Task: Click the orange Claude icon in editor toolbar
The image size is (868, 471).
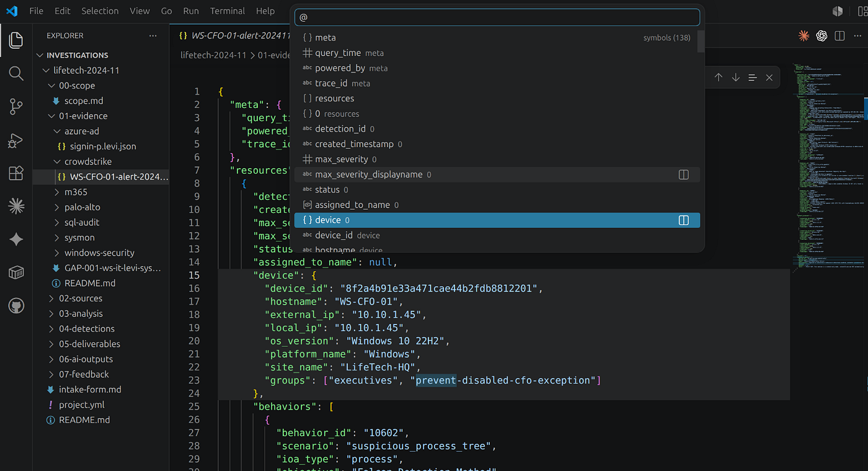Action: (804, 36)
